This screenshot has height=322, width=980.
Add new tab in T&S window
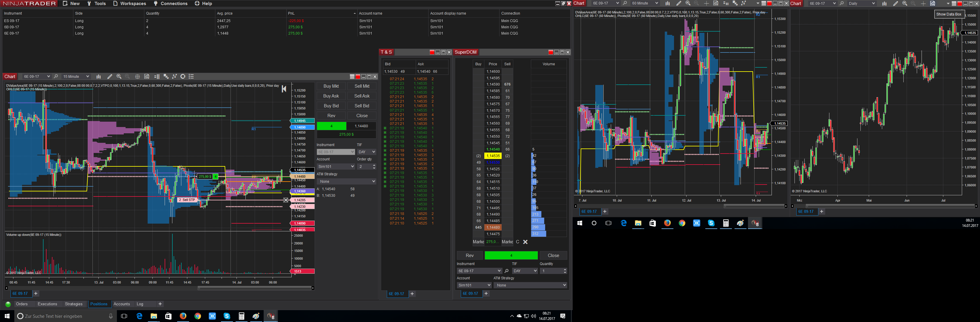pos(412,294)
